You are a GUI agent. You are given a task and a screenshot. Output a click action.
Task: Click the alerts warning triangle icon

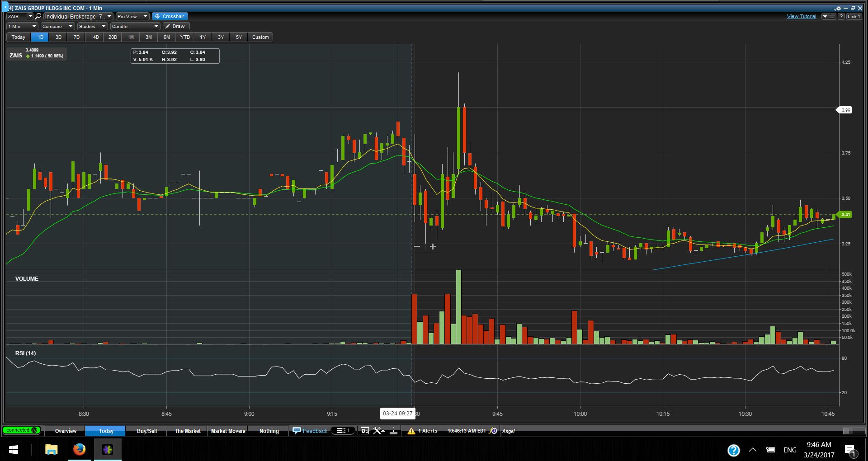pyautogui.click(x=411, y=431)
